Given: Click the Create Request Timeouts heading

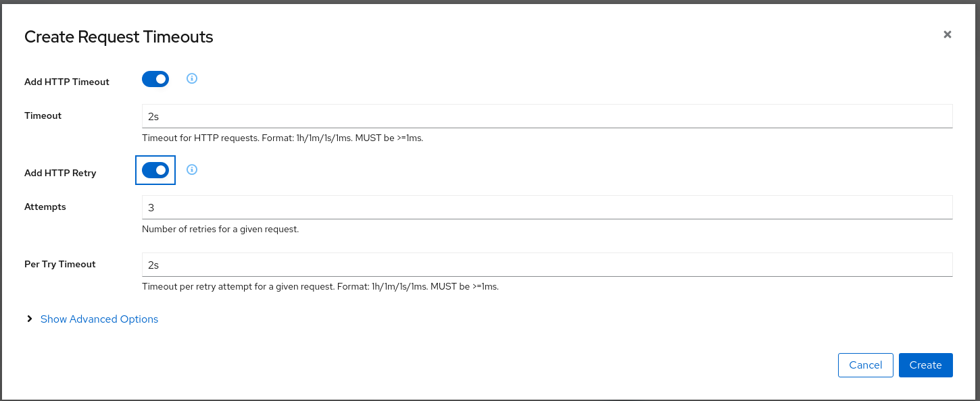Looking at the screenshot, I should pos(119,36).
